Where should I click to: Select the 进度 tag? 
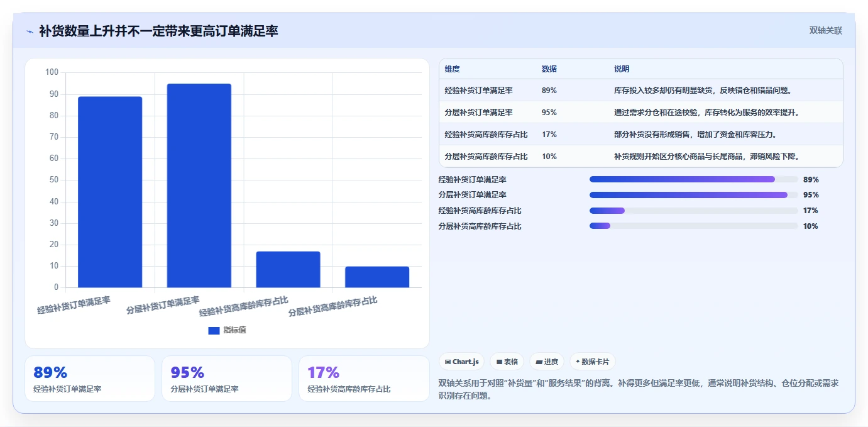[547, 362]
